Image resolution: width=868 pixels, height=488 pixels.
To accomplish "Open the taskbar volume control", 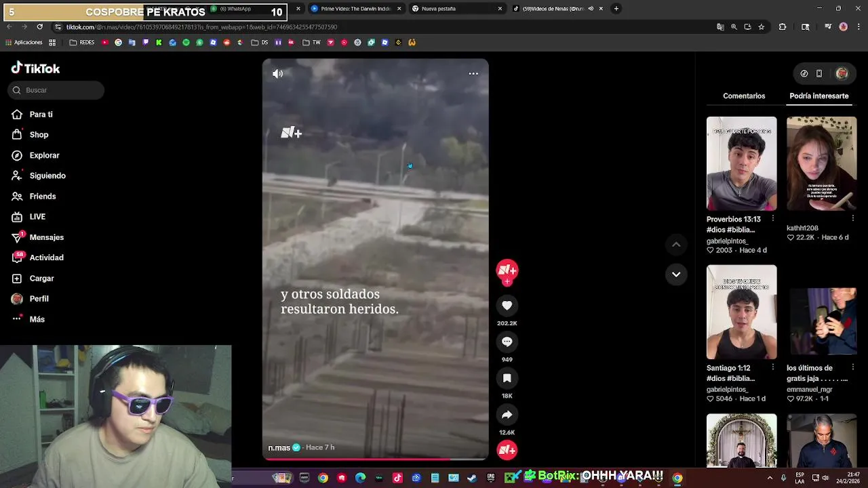I will 825,478.
